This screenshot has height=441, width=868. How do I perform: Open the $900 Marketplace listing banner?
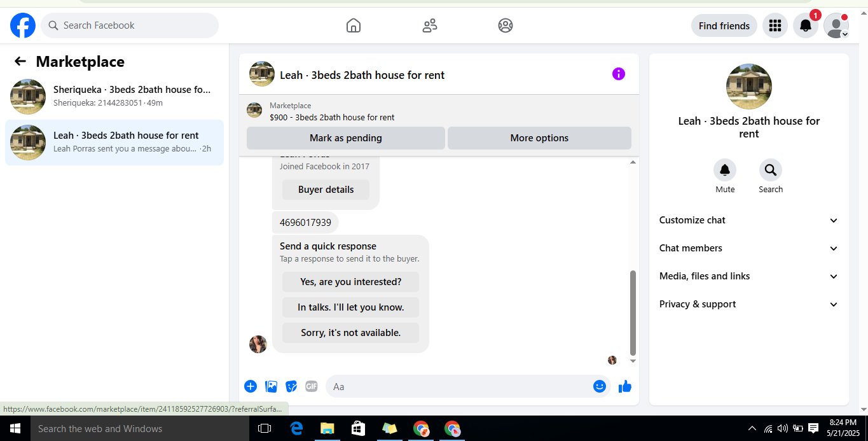(x=439, y=111)
